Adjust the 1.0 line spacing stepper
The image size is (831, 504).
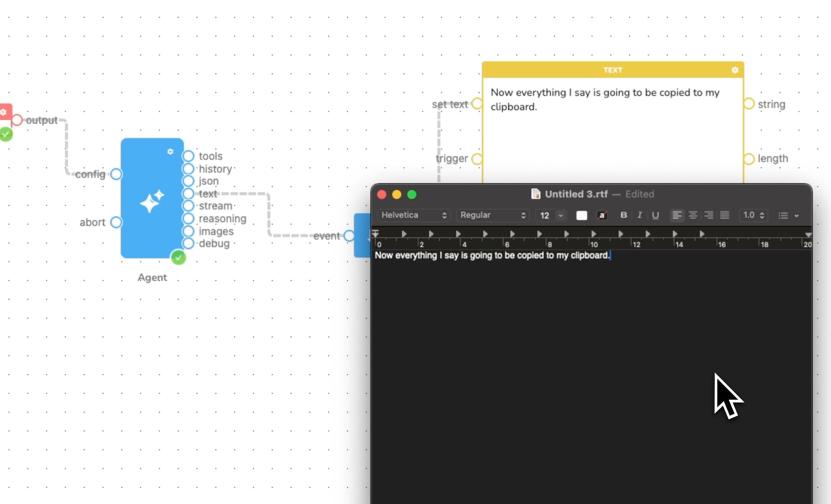[x=762, y=215]
